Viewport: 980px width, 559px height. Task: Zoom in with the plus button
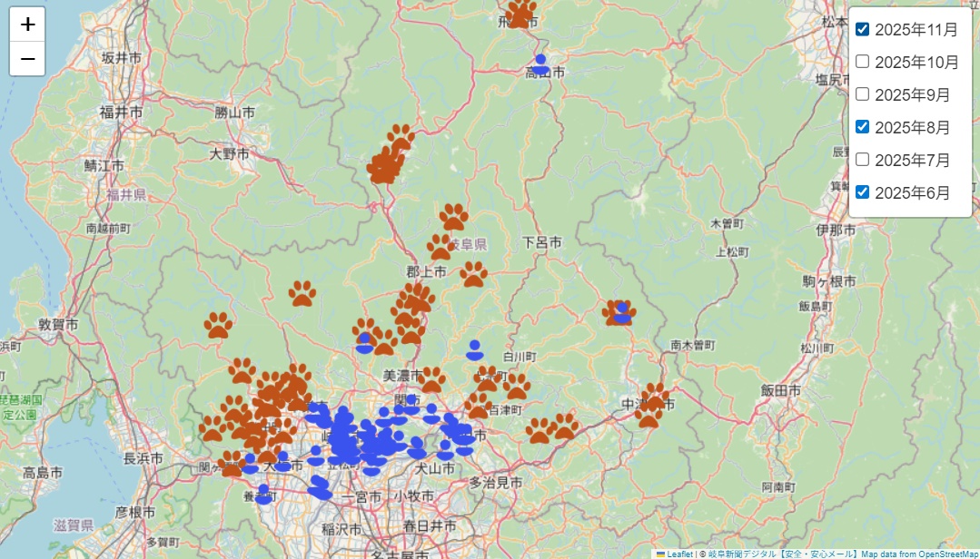[28, 25]
